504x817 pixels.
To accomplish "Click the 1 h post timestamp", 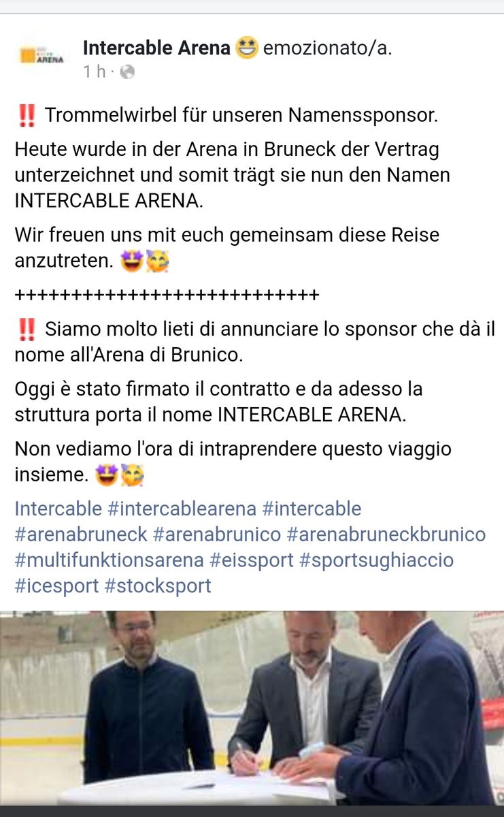I will [95, 72].
